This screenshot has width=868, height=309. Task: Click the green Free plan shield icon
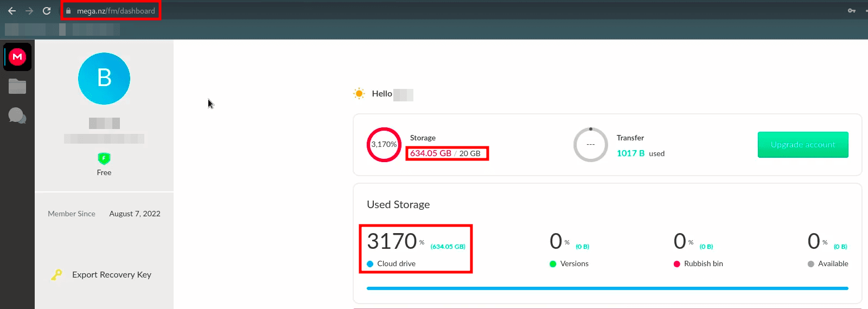[x=104, y=158]
